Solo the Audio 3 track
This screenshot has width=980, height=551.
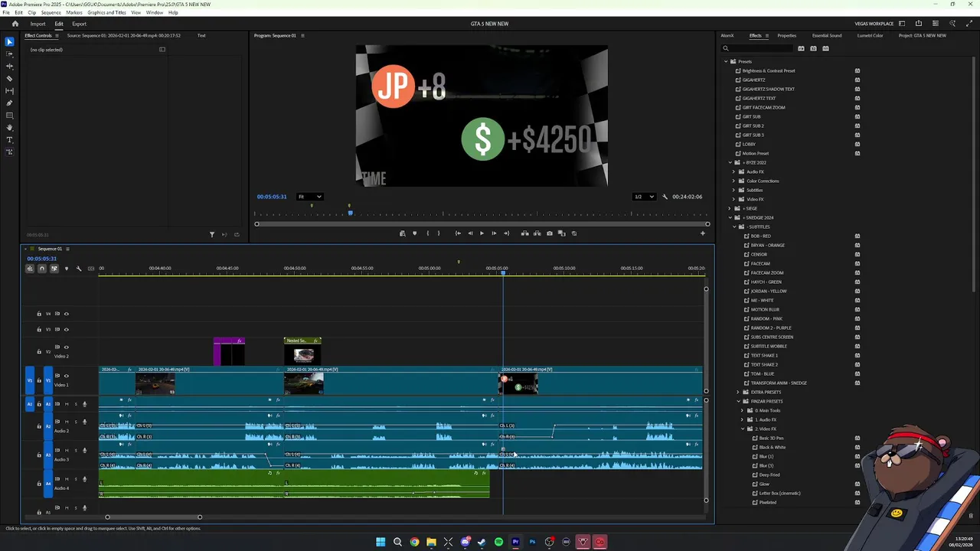75,451
